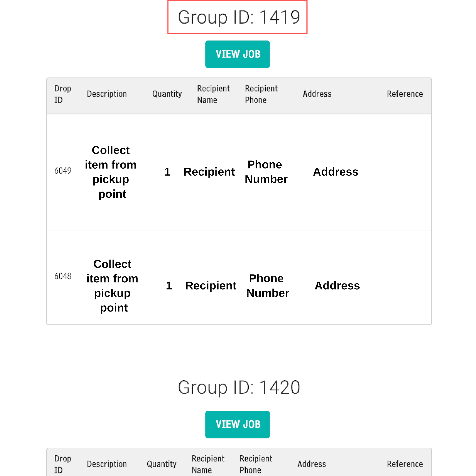The height and width of the screenshot is (476, 476).
Task: Click the Recipient name in row 6049
Action: 209,172
